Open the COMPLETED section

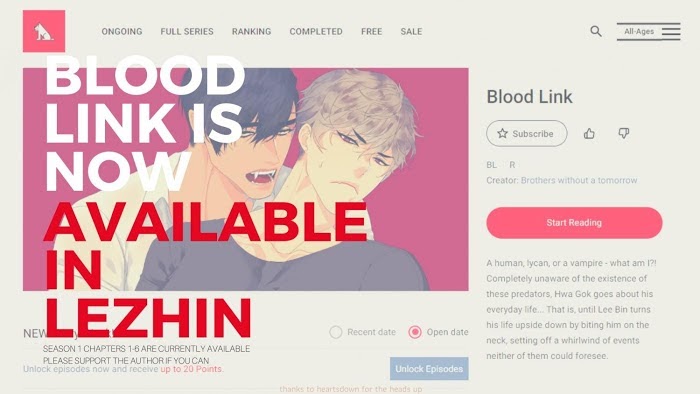click(x=316, y=32)
